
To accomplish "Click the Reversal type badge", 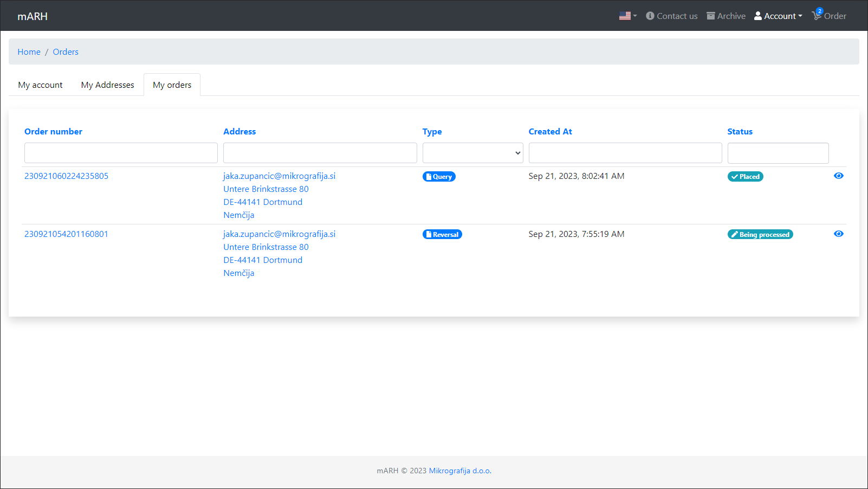I will [442, 235].
